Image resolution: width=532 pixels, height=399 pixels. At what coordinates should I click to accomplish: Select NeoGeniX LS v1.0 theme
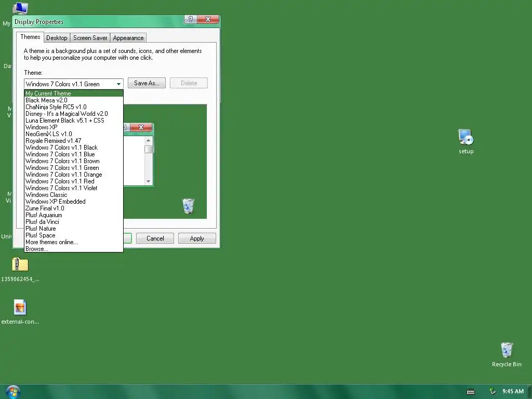(74, 134)
